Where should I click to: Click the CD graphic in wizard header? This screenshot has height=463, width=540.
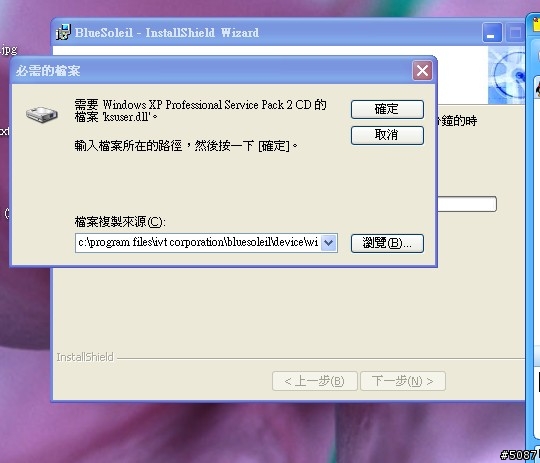coord(506,75)
